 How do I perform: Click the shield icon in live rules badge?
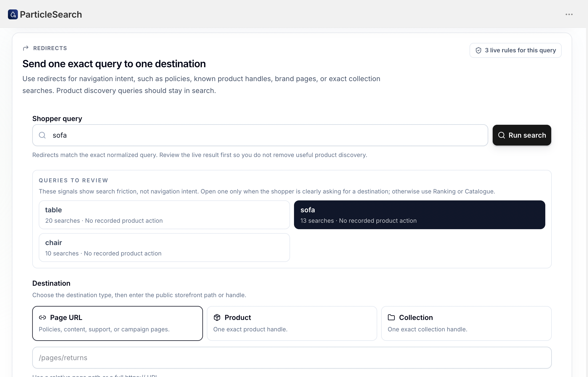coord(478,50)
